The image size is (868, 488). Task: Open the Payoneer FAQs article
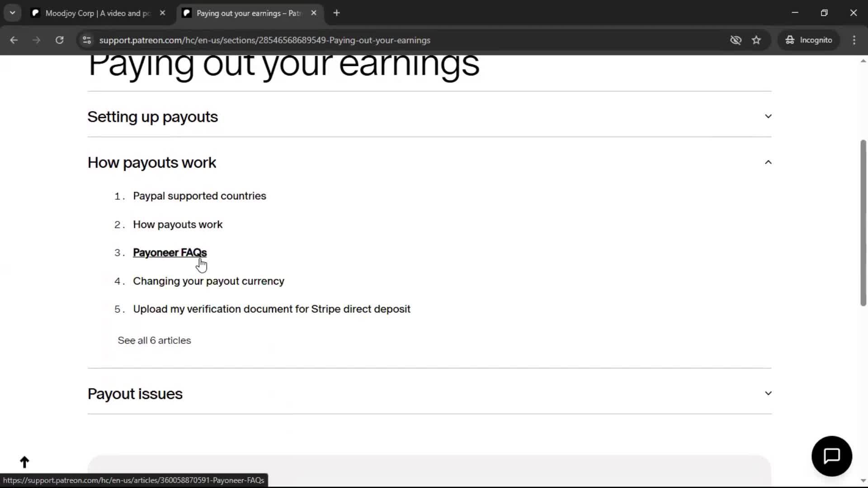pyautogui.click(x=170, y=253)
